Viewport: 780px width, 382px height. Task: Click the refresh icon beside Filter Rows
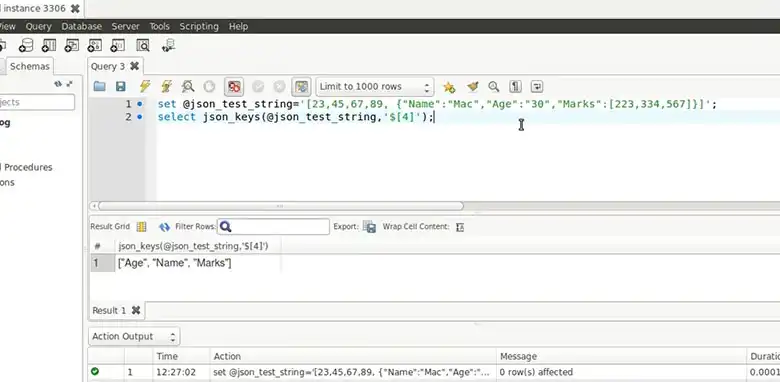tap(164, 227)
